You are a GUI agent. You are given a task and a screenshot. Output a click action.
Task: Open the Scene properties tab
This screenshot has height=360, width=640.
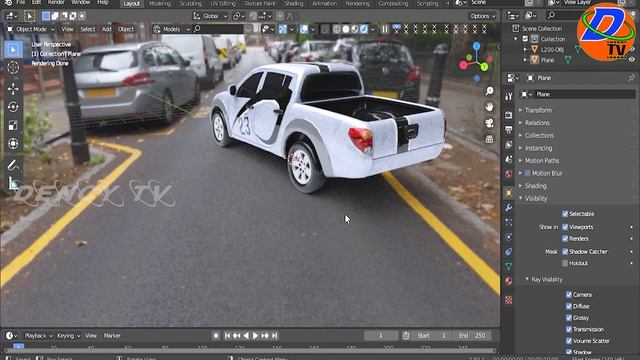coord(509,159)
